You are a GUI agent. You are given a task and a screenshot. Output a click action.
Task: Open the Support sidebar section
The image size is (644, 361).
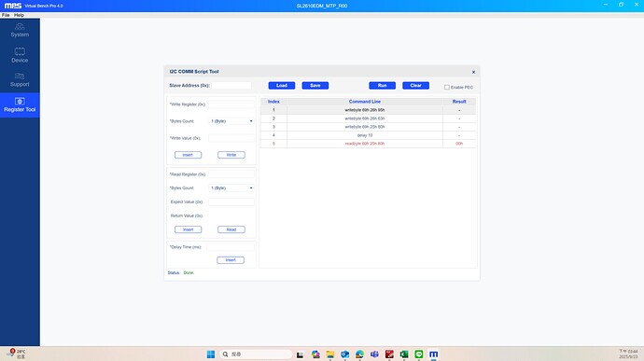tap(20, 79)
